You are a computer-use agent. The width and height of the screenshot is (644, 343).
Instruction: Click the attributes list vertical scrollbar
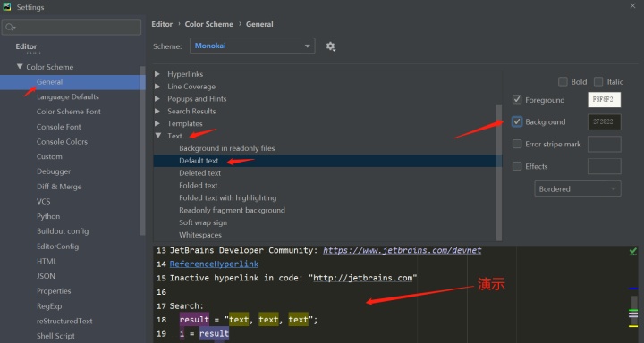499,172
